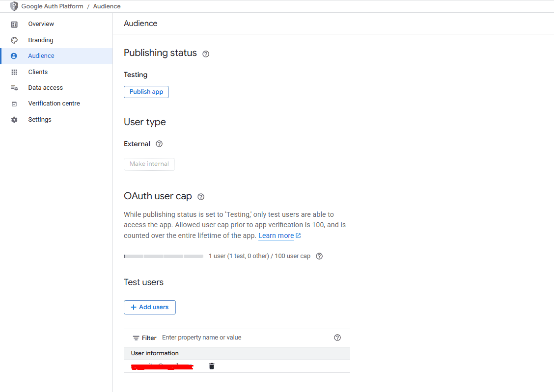554x392 pixels.
Task: Navigate to Data access
Action: [45, 88]
